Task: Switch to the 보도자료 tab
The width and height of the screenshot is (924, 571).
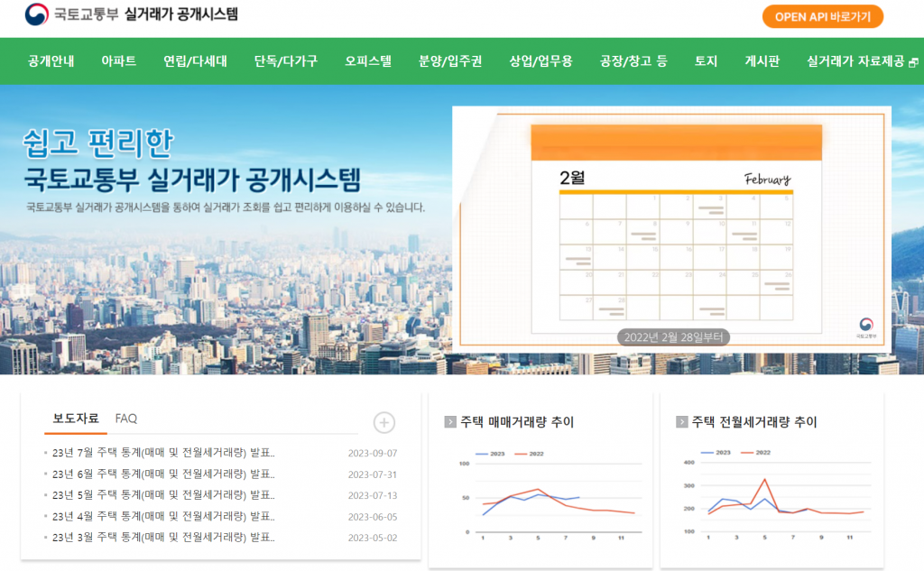Action: click(76, 419)
